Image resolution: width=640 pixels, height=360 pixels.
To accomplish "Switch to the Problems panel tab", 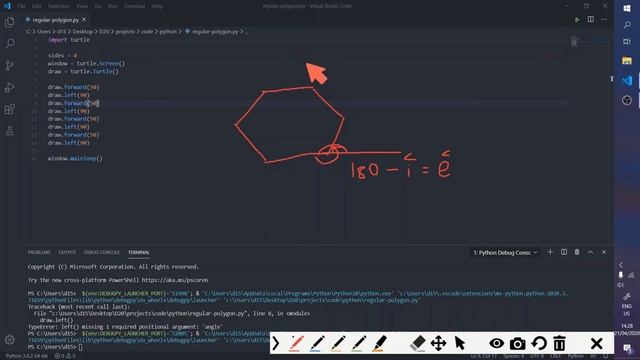I will 39,253.
